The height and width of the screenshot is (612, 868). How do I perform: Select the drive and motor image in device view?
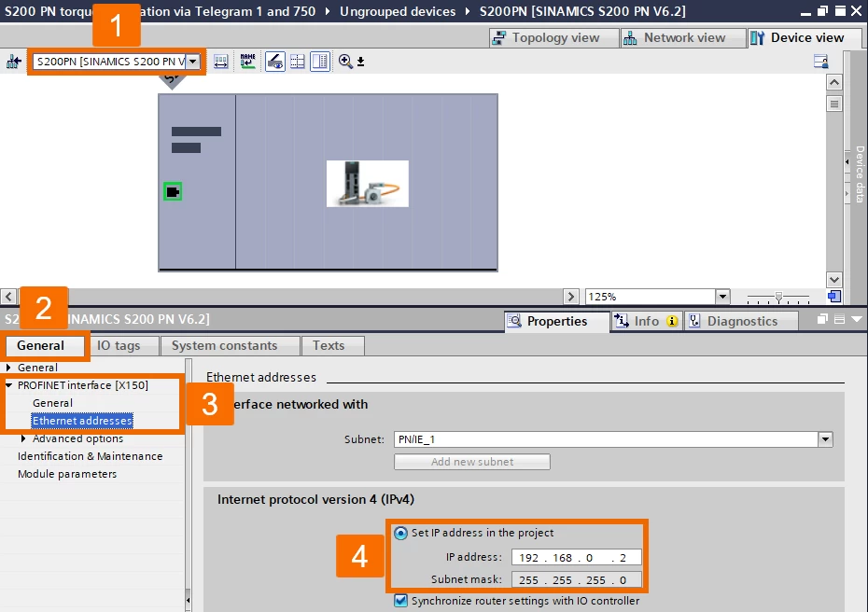point(368,184)
